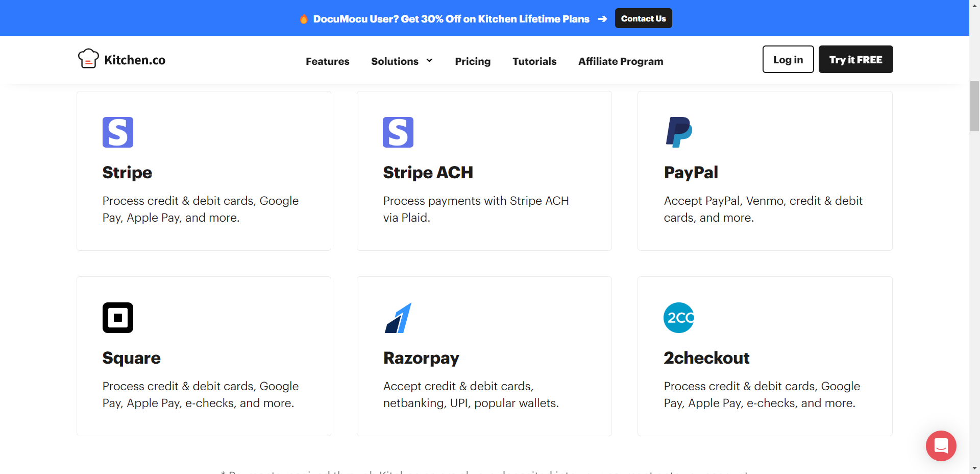Click Stripe card's Google Pay, Apple Pay description

[x=200, y=209]
